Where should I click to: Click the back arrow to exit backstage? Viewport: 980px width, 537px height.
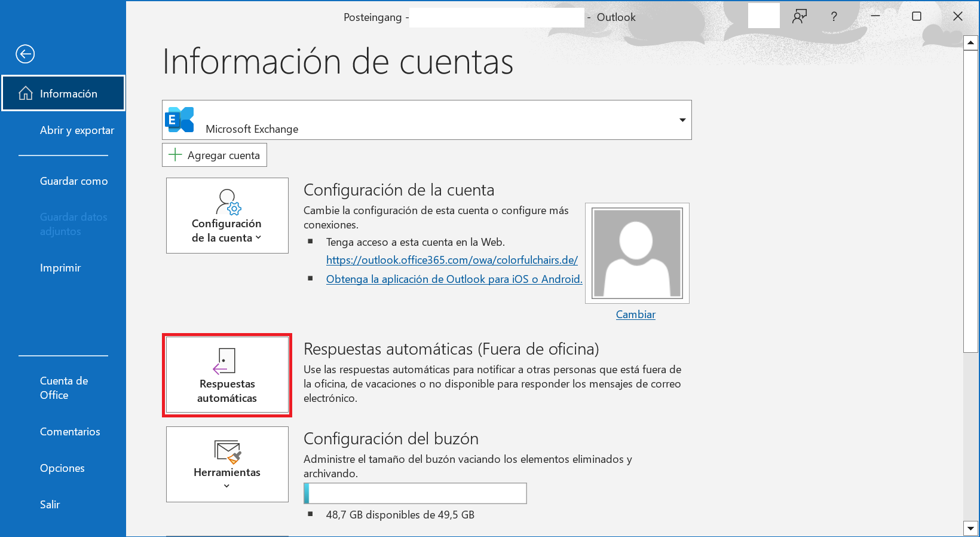click(25, 54)
